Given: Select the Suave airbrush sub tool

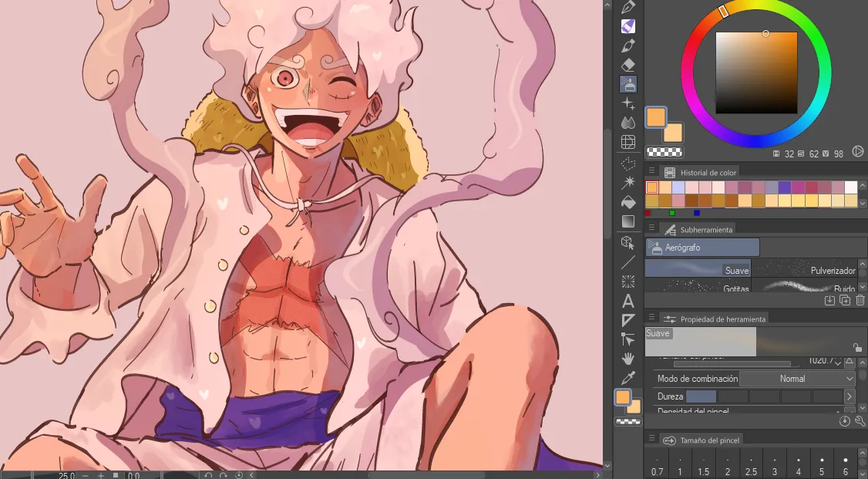Looking at the screenshot, I should tap(698, 268).
